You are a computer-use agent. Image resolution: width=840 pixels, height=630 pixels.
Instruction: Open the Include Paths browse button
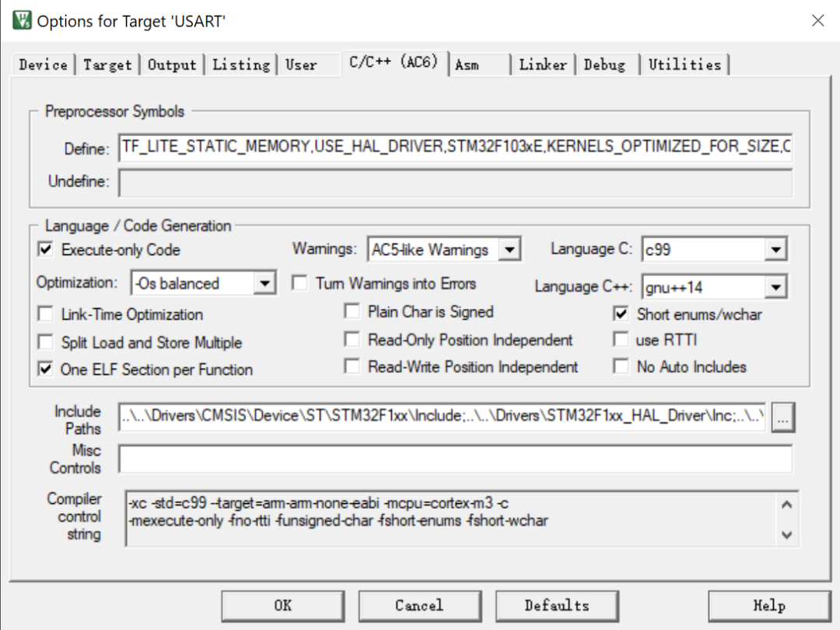point(782,418)
